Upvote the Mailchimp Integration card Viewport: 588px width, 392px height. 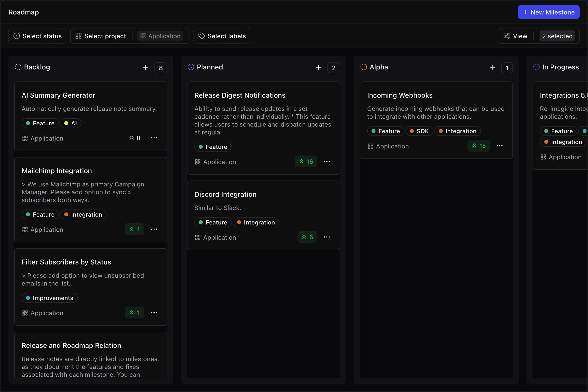click(134, 229)
